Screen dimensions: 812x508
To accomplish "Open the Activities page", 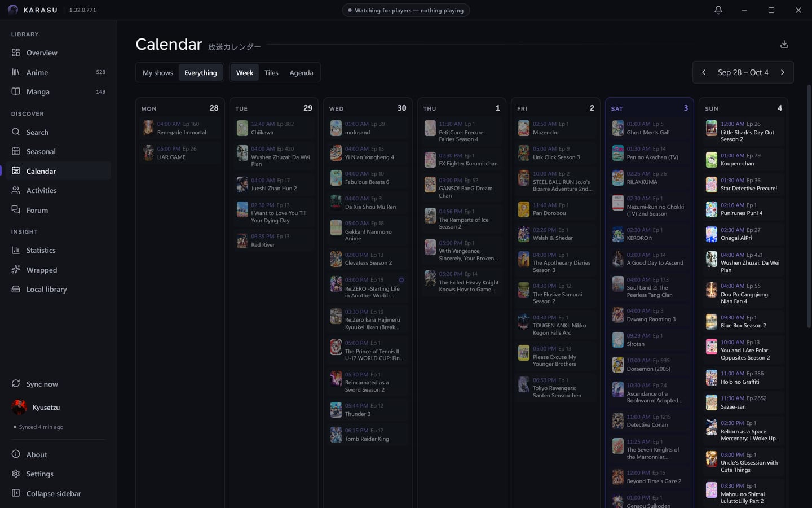I will [x=58, y=190].
